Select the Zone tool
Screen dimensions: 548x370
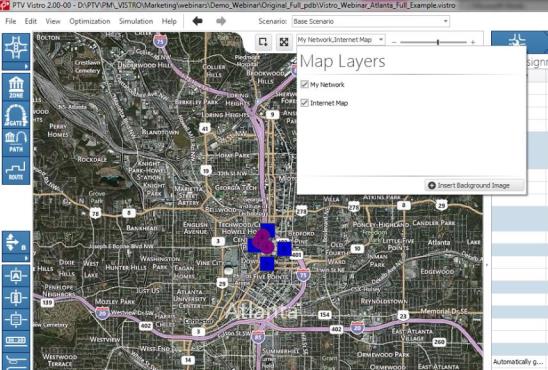tap(16, 87)
